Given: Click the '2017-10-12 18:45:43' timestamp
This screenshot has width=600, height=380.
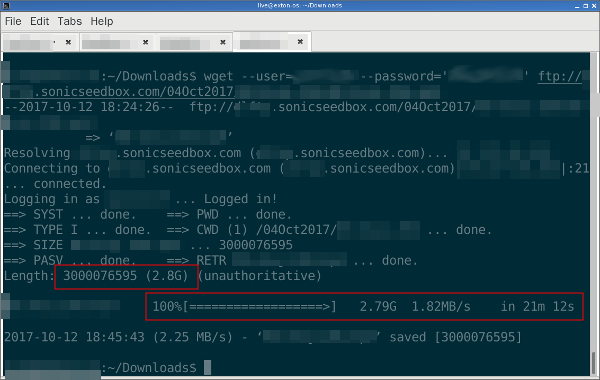Looking at the screenshot, I should (x=74, y=337).
